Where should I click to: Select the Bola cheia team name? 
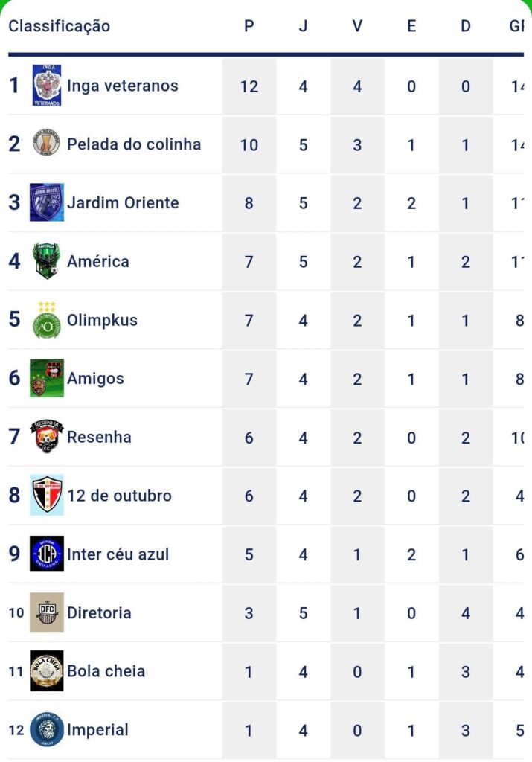click(106, 670)
